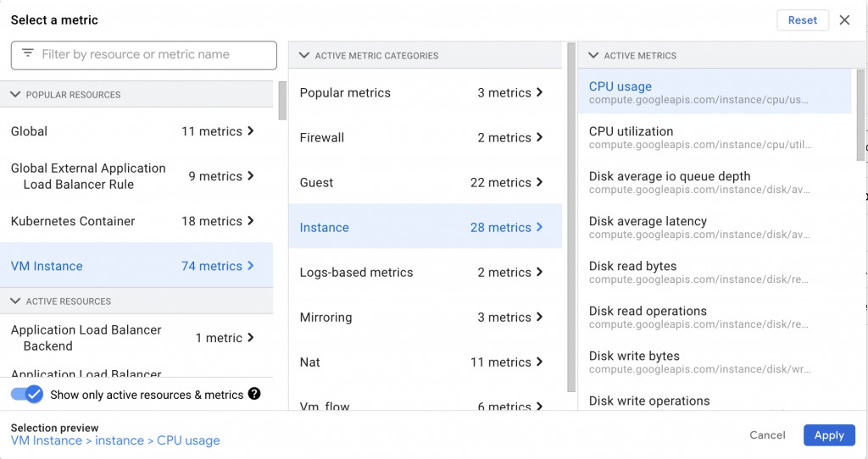868x459 pixels.
Task: Click the filter icon in search box
Action: [28, 53]
